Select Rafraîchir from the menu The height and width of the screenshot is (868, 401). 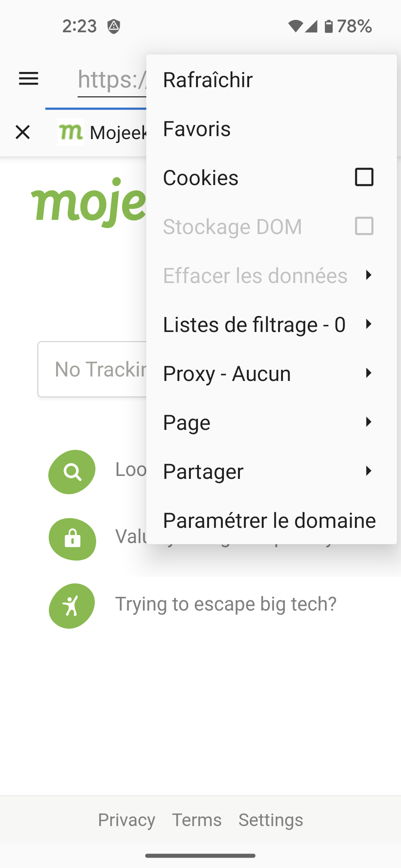pos(208,80)
